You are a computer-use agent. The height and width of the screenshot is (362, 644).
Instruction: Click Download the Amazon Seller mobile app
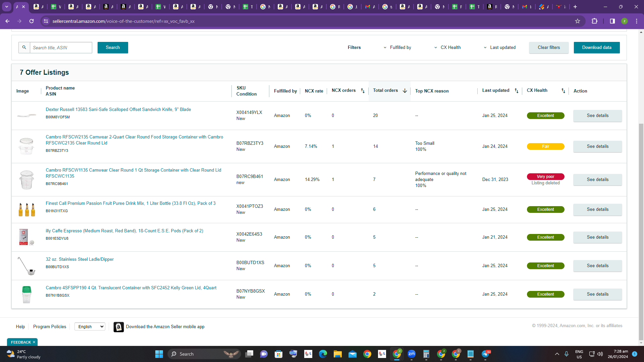tap(165, 327)
